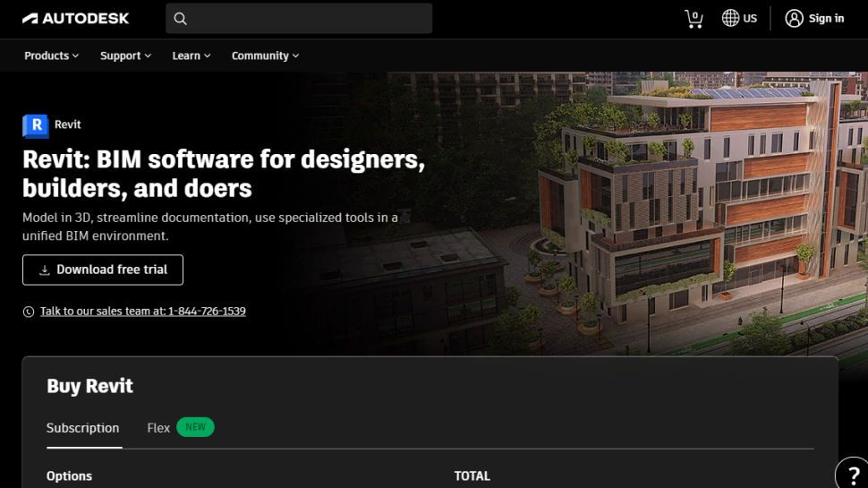Click the globe region icon
This screenshot has height=488, width=868.
pyautogui.click(x=730, y=18)
